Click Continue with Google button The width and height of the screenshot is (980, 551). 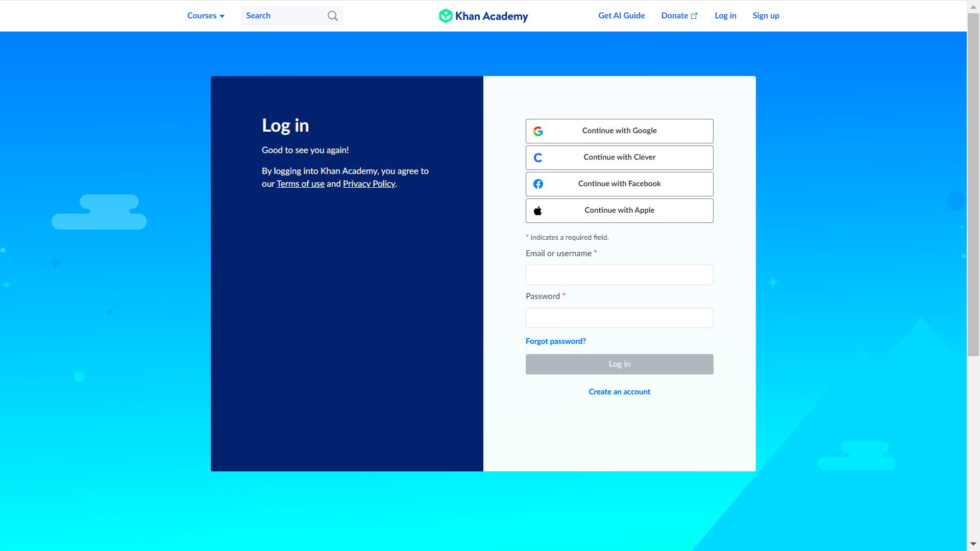click(x=619, y=131)
